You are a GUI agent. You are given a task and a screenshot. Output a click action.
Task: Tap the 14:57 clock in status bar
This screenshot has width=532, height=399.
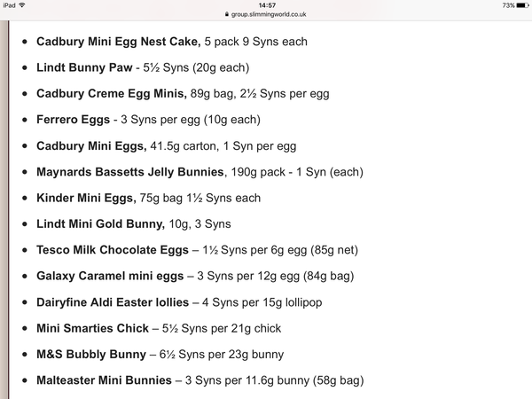pyautogui.click(x=267, y=5)
